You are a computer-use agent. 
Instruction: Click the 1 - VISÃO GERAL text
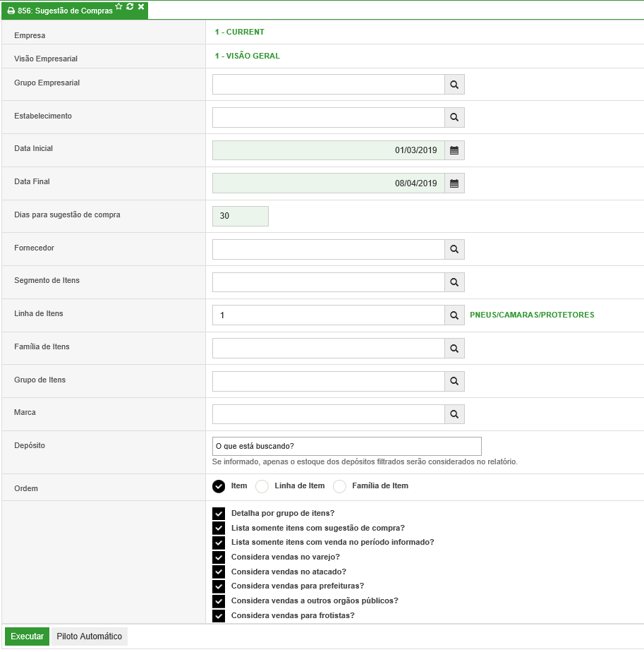[x=248, y=56]
